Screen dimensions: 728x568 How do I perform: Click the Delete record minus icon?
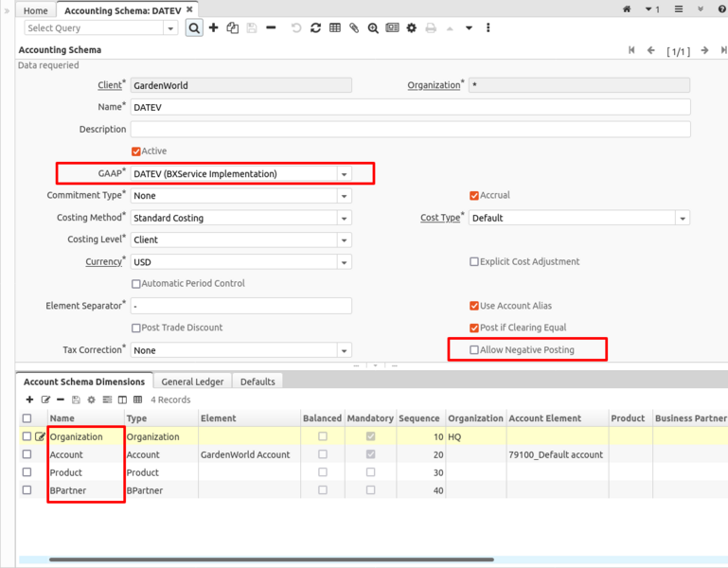pyautogui.click(x=271, y=28)
